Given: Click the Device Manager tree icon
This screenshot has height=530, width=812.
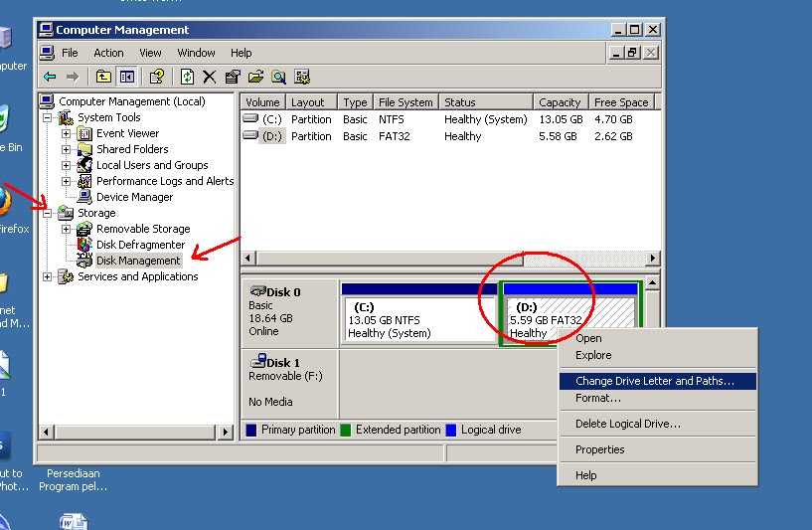Looking at the screenshot, I should pyautogui.click(x=84, y=197).
